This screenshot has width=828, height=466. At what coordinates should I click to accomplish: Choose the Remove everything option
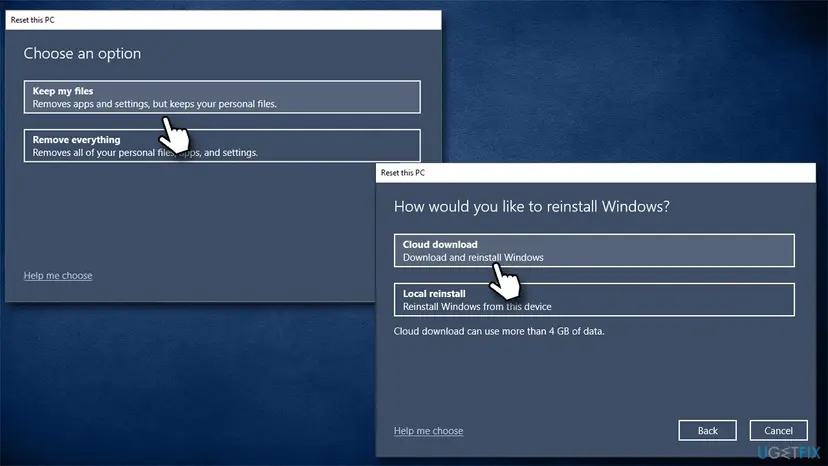222,146
